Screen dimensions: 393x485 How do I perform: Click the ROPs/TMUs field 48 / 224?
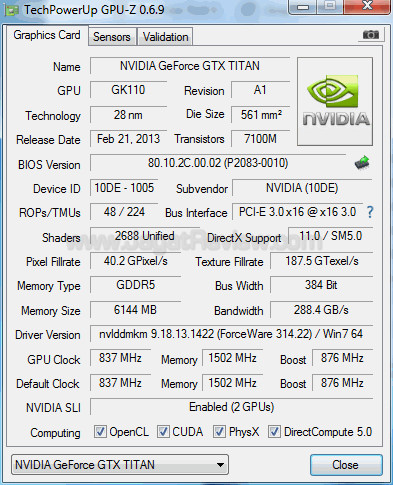click(124, 212)
